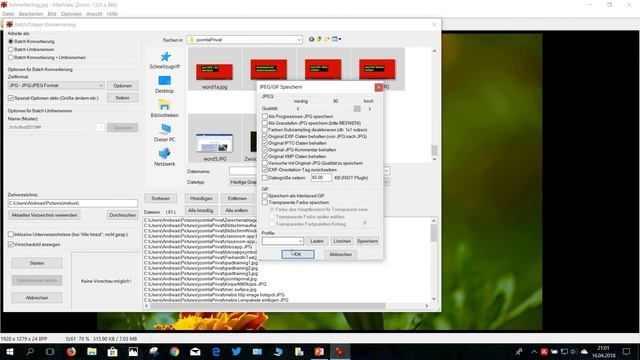Click the quality slider left arrow

[x=298, y=109]
